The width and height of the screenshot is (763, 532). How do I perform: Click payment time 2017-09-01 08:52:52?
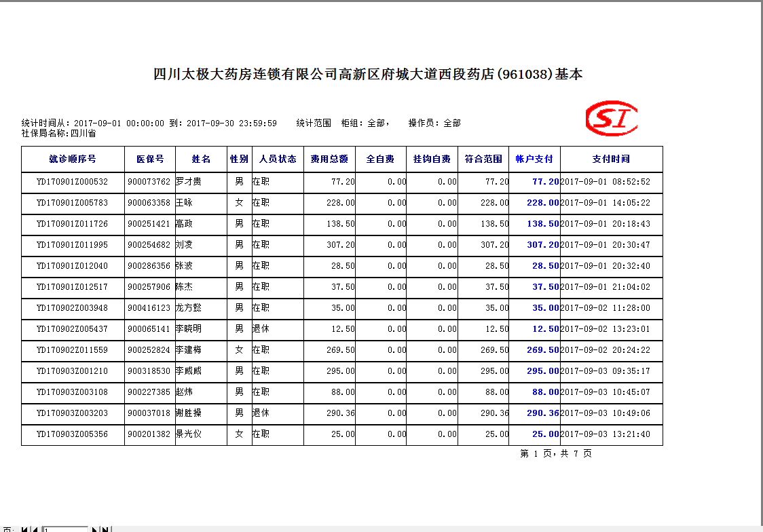[x=606, y=182]
